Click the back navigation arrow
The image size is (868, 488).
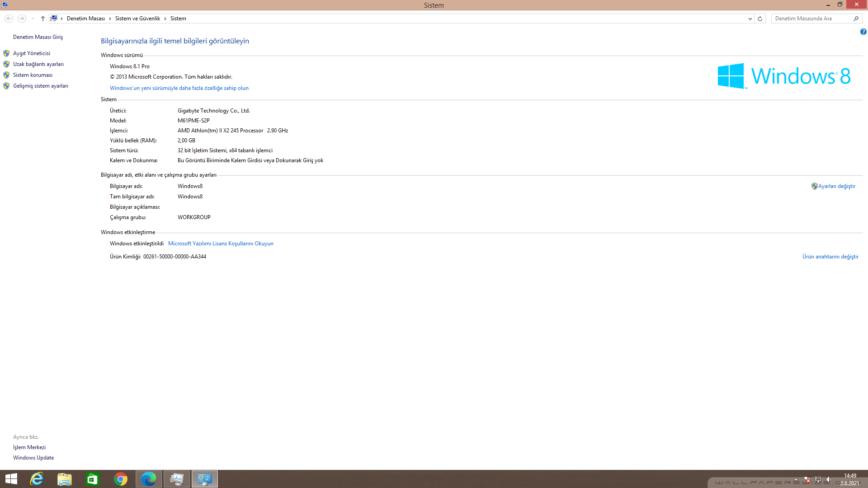pyautogui.click(x=9, y=19)
